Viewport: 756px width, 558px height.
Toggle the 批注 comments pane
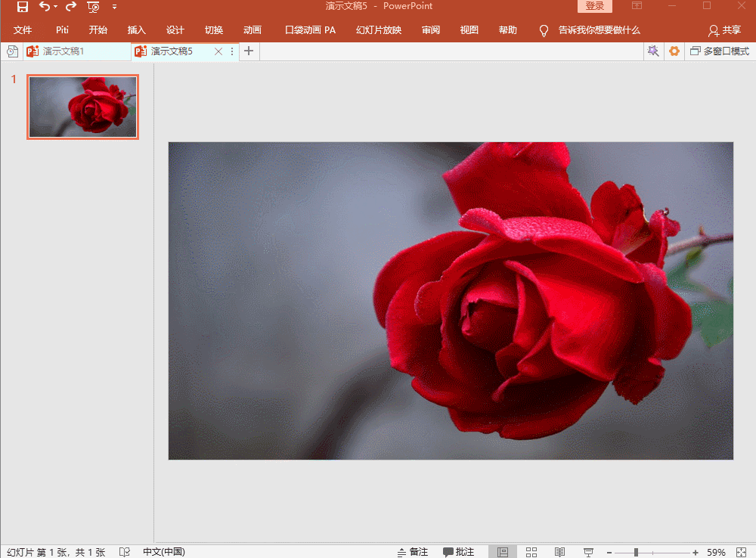tap(459, 552)
